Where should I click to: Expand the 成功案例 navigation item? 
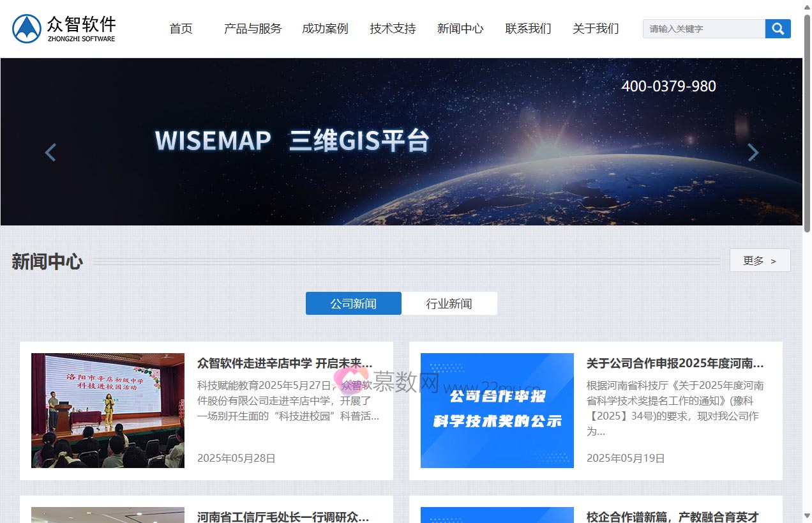325,29
